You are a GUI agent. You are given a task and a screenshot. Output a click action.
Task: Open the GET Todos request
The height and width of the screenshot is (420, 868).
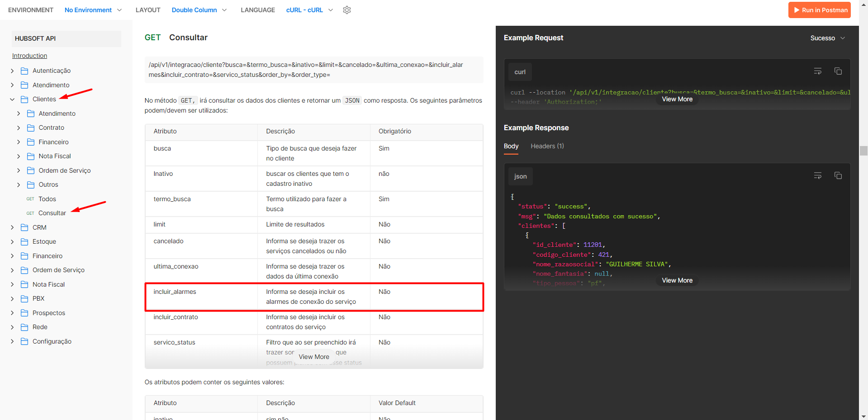pyautogui.click(x=47, y=199)
